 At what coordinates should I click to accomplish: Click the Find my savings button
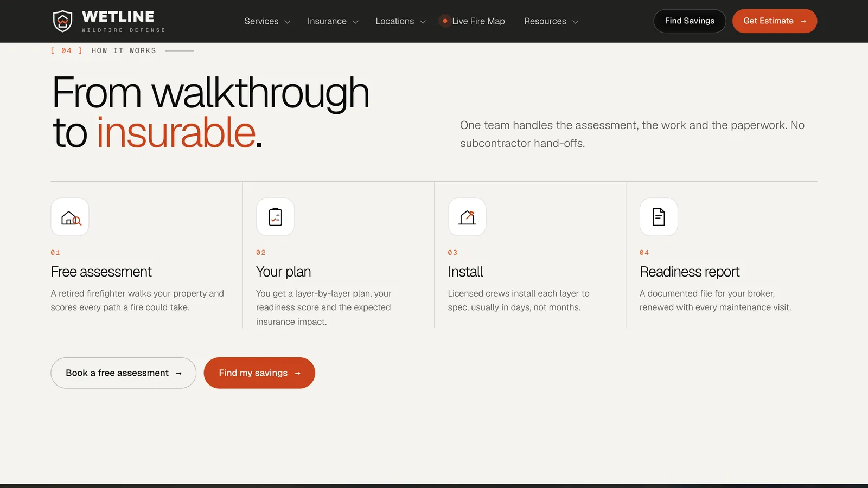(x=259, y=373)
